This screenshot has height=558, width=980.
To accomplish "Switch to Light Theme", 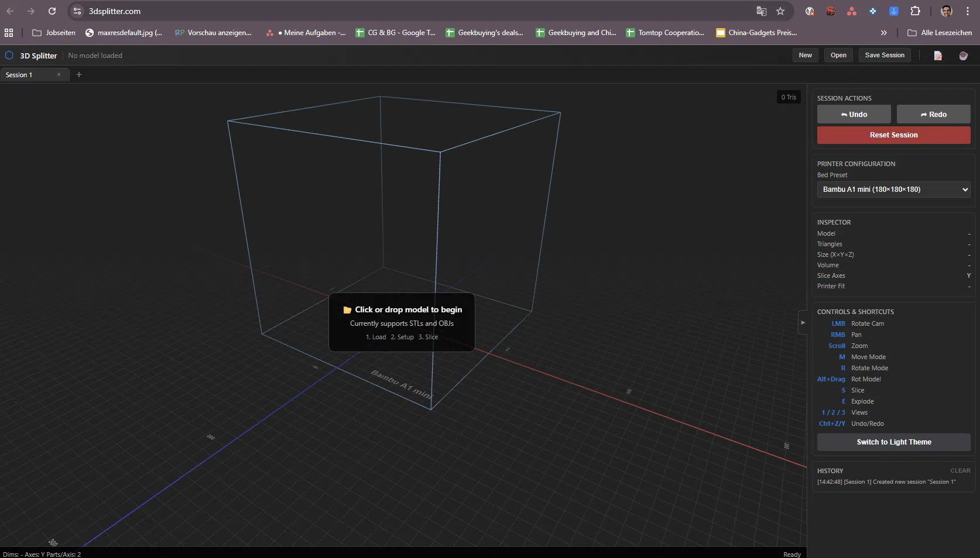I will pos(893,442).
